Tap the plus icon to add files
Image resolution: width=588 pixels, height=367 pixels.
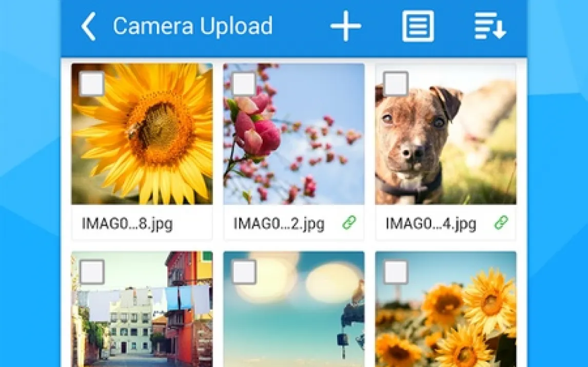(345, 26)
